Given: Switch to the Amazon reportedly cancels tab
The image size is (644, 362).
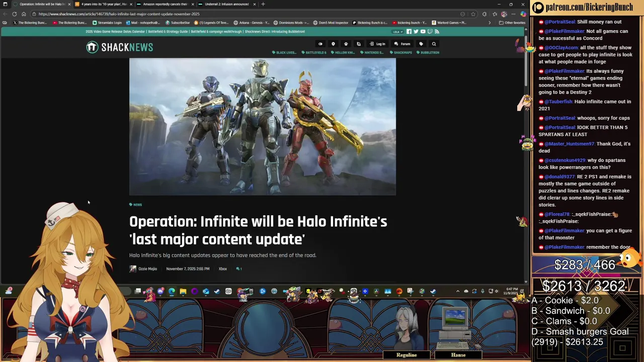Looking at the screenshot, I should pyautogui.click(x=165, y=4).
